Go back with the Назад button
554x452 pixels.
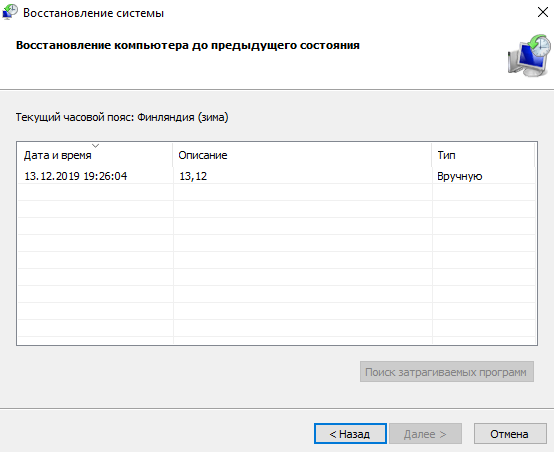pyautogui.click(x=350, y=434)
